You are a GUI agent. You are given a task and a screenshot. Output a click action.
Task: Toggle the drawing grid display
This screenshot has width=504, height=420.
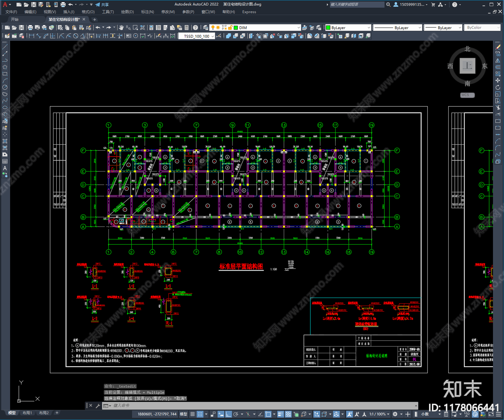[192, 414]
